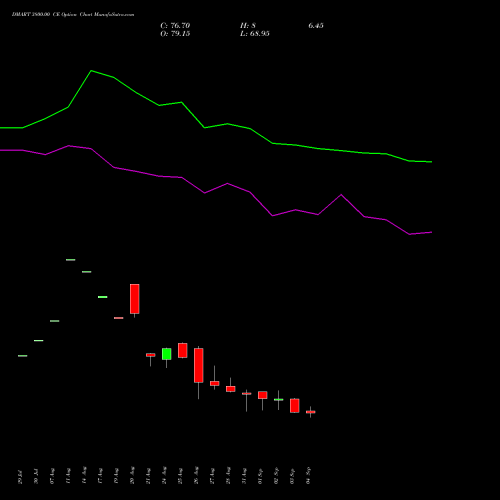The image size is (500, 500).
Task: Click the red candle above 28 Aug
Action: tap(231, 389)
